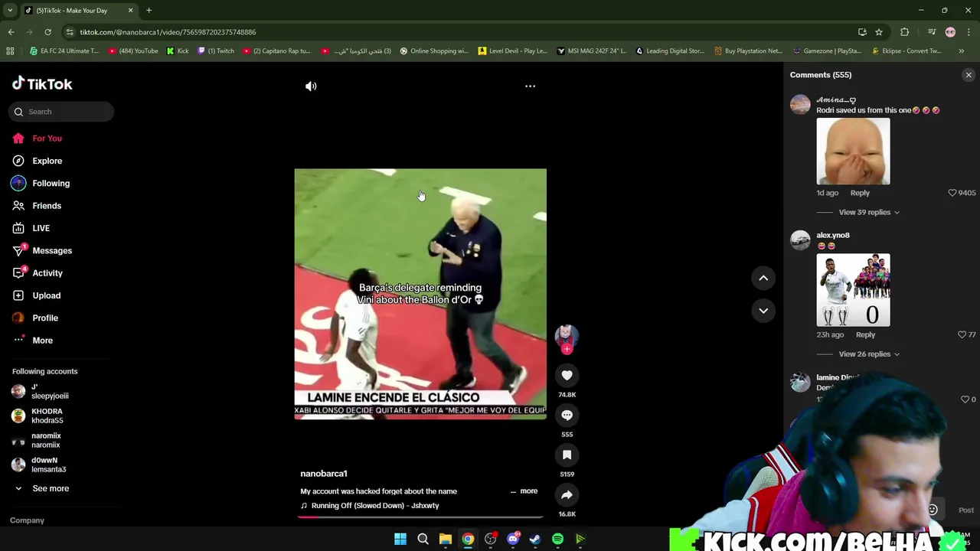
Task: Open Amina's profile avatar
Action: tap(800, 104)
